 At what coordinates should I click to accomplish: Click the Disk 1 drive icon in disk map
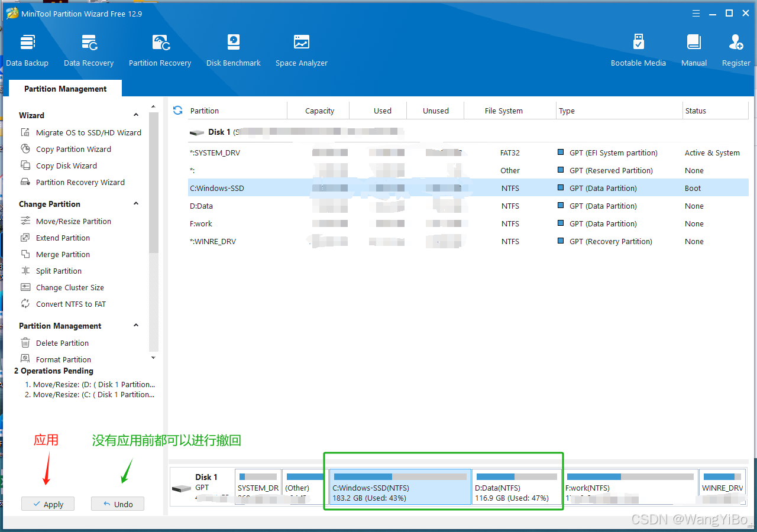pos(182,489)
